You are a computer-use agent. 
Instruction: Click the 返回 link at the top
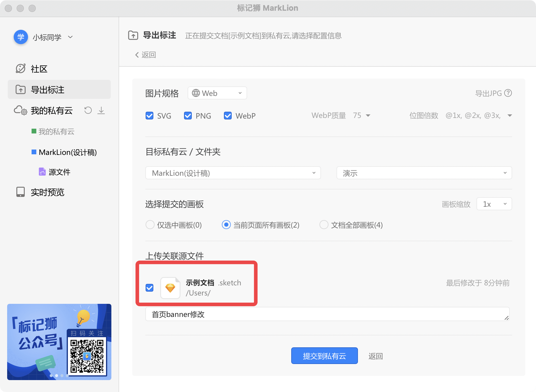pos(146,55)
